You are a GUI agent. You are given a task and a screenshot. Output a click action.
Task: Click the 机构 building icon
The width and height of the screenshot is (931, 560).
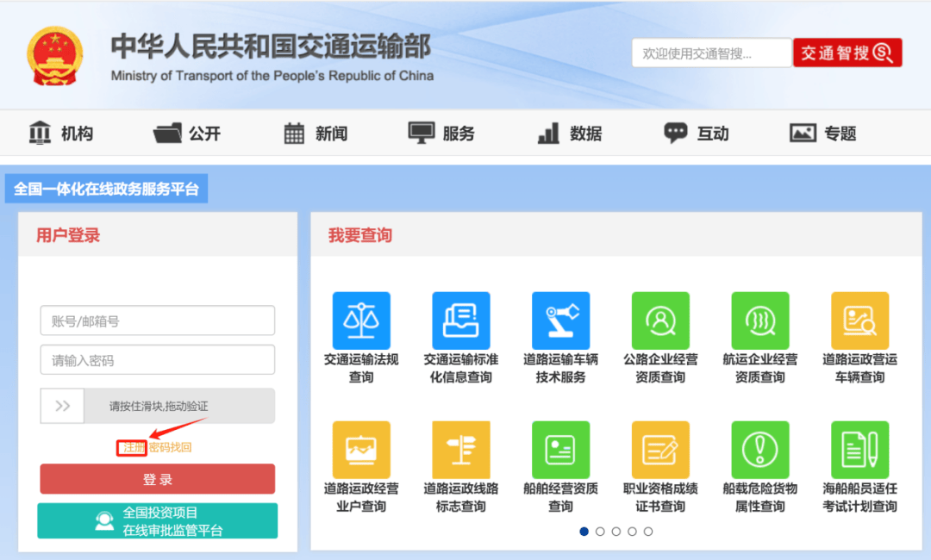point(40,133)
